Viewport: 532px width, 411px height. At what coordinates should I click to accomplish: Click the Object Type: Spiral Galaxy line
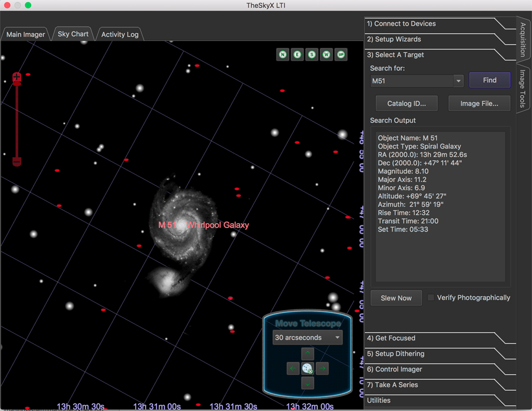pos(419,146)
